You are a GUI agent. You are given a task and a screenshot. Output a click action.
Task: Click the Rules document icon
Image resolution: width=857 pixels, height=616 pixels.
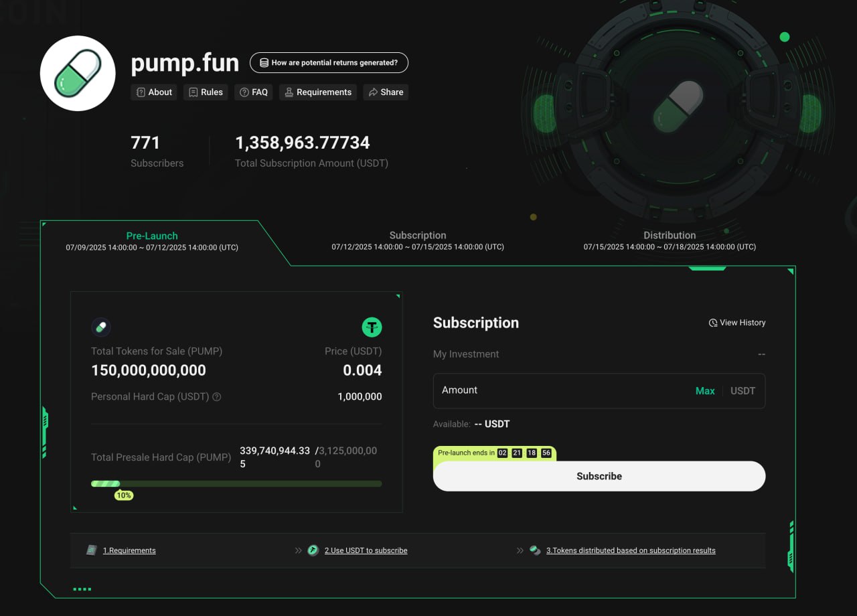(193, 92)
